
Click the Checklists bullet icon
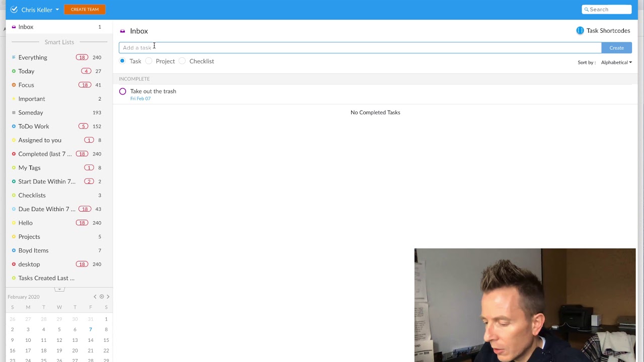(x=14, y=195)
